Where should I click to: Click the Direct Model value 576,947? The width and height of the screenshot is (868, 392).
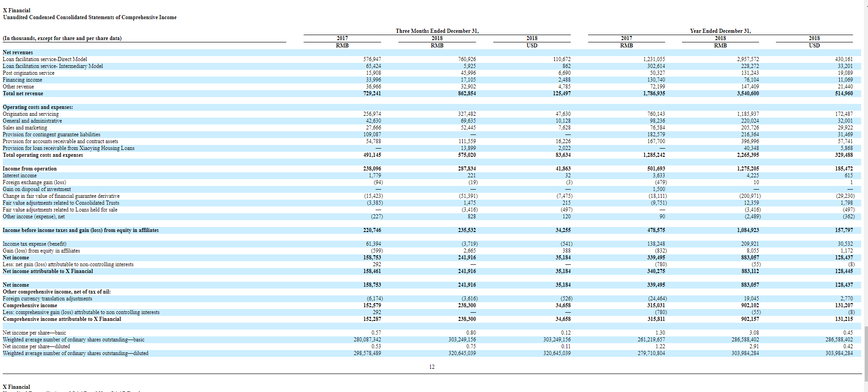click(372, 59)
